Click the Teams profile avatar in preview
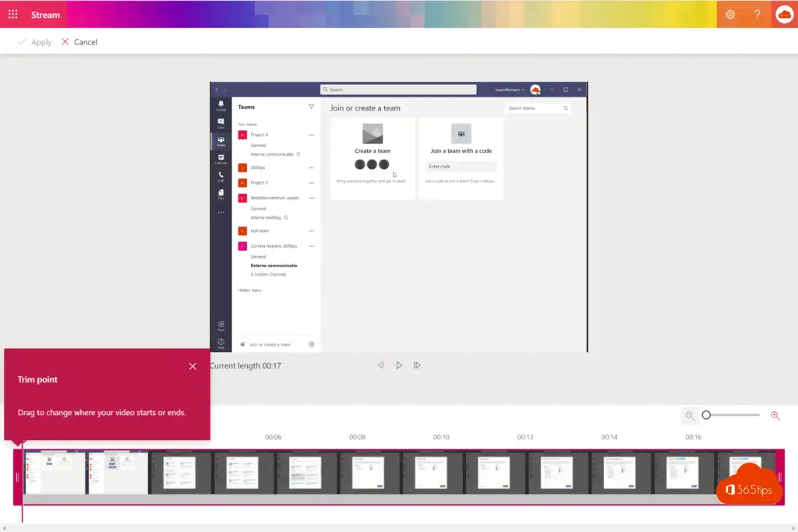Image resolution: width=798 pixels, height=532 pixels. [535, 90]
